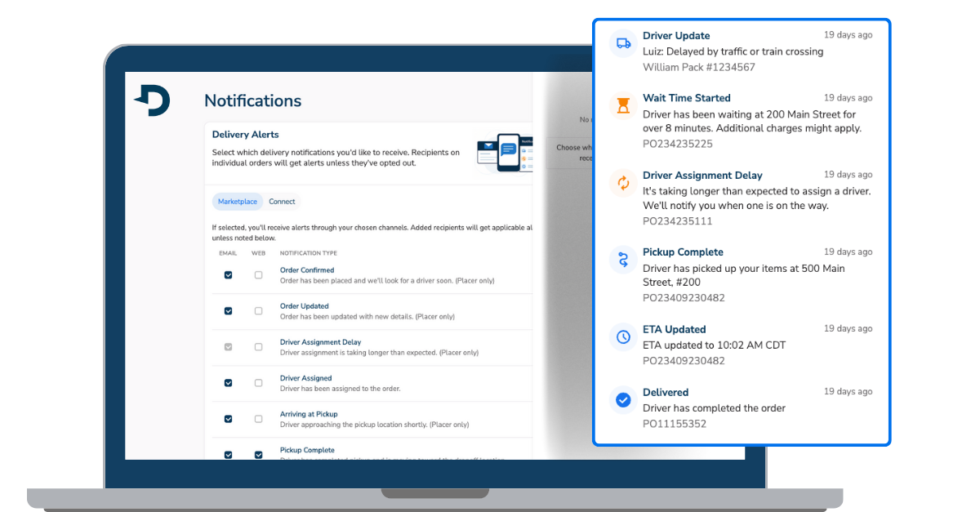The height and width of the screenshot is (512, 980).
Task: Select the hourglass icon for Wait Time Started
Action: tap(622, 105)
